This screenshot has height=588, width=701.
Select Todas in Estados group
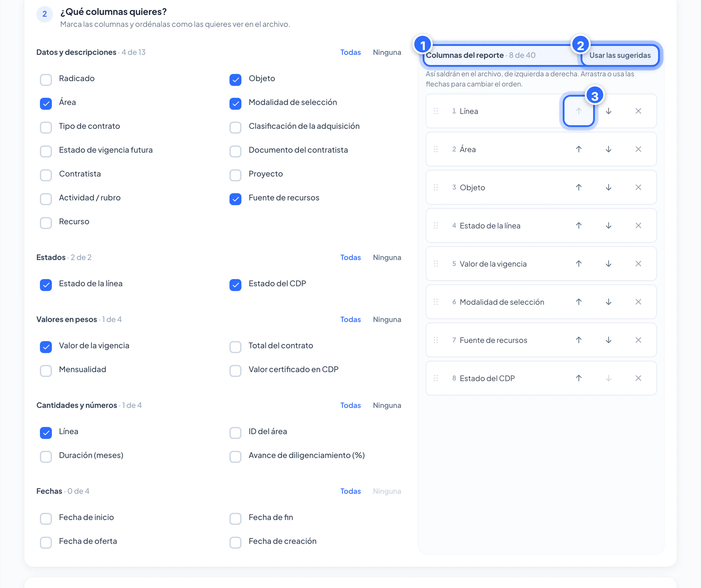pos(350,257)
